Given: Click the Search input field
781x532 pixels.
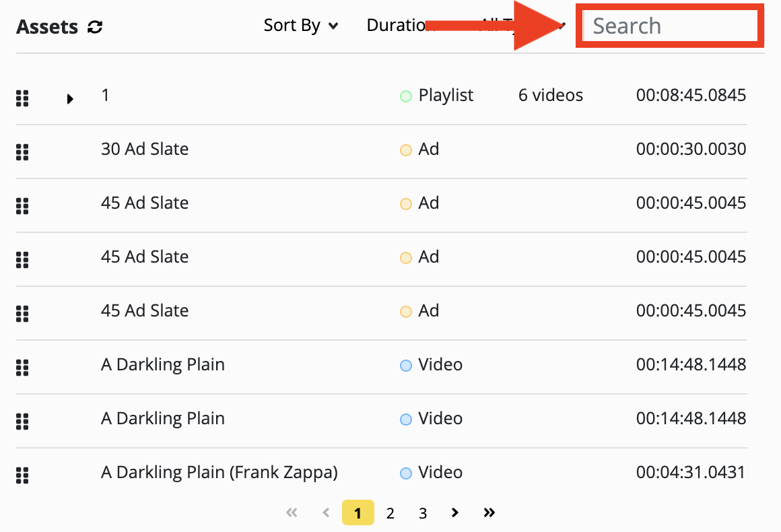Looking at the screenshot, I should tap(670, 26).
